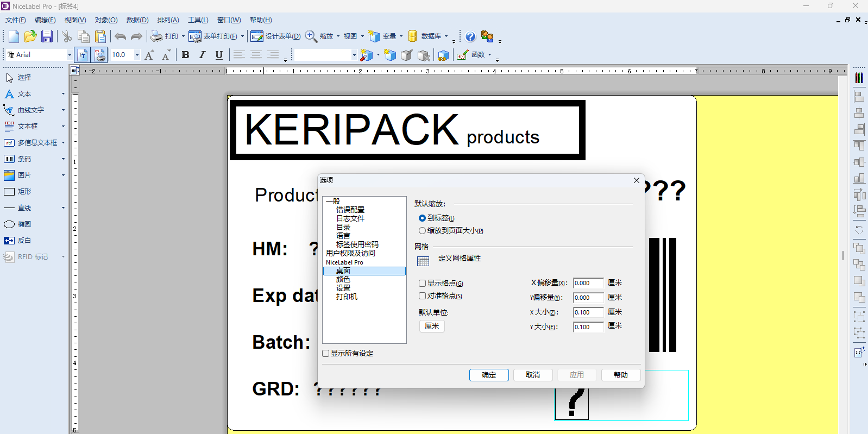Expand the 数据库 dropdown arrow
Image resolution: width=868 pixels, height=434 pixels.
tap(446, 36)
